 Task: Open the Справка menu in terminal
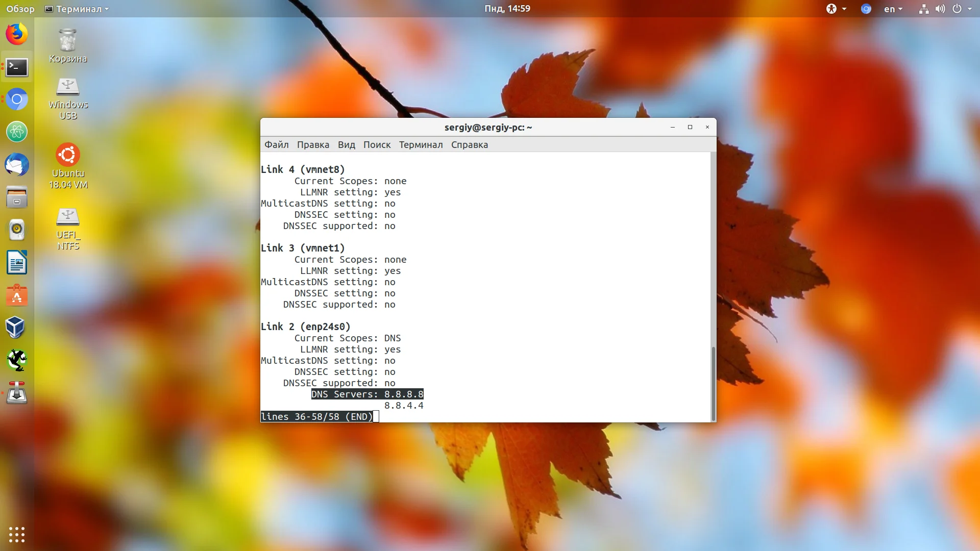click(469, 145)
